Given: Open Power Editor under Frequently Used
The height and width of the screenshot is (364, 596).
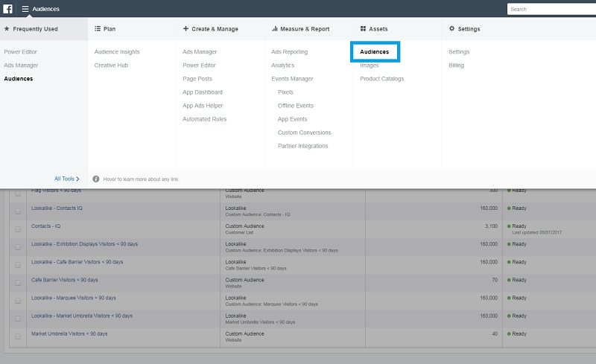Looking at the screenshot, I should pyautogui.click(x=21, y=51).
